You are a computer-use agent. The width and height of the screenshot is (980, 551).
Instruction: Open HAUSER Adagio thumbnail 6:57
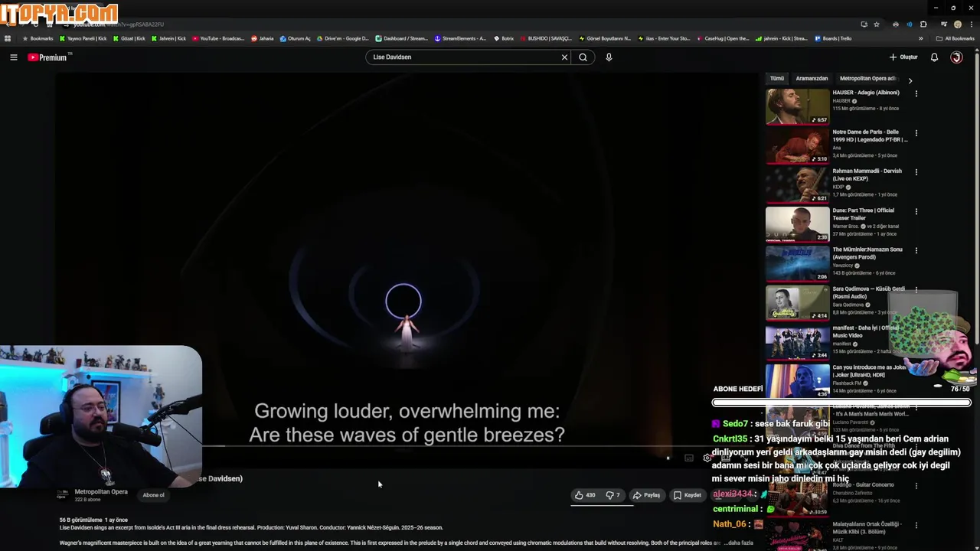click(x=797, y=106)
